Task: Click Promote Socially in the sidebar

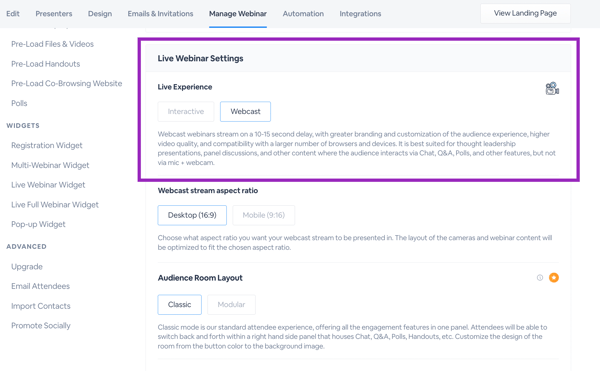Action: point(41,325)
